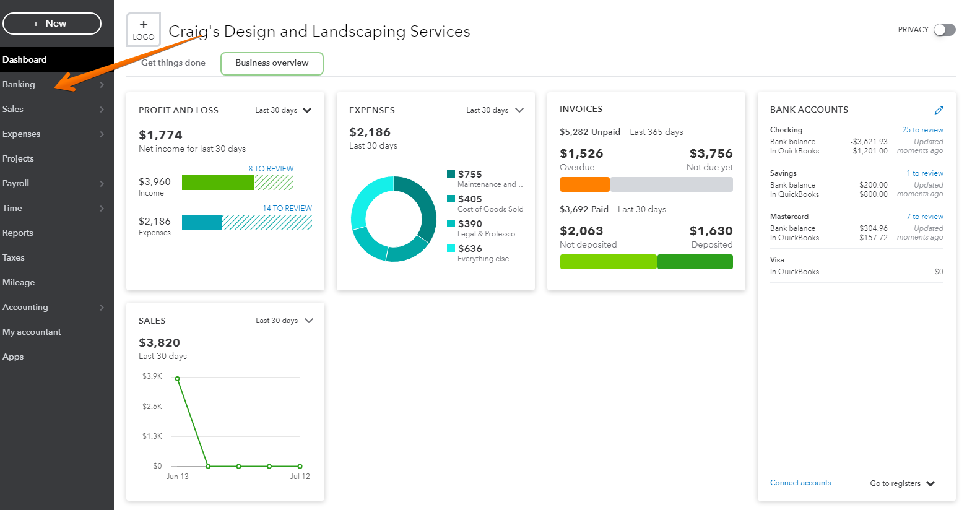Open 1 to review for Savings
The height and width of the screenshot is (510, 980).
click(x=925, y=173)
